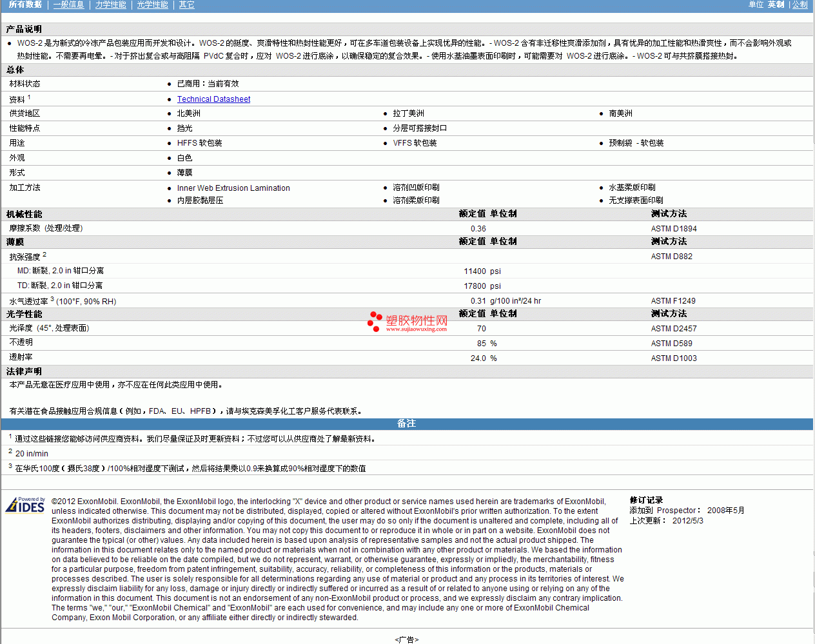The height and width of the screenshot is (644, 815).
Task: Click the gloss value 70
Action: click(481, 329)
